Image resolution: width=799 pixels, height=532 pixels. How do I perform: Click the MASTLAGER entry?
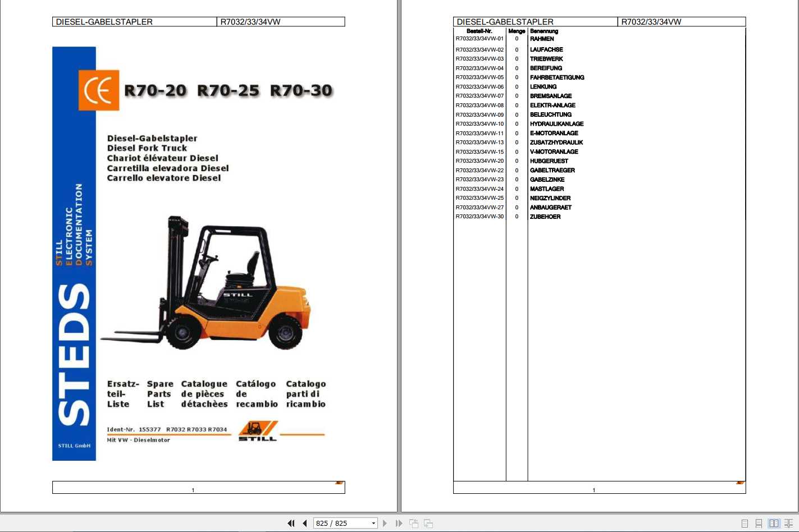pyautogui.click(x=547, y=189)
